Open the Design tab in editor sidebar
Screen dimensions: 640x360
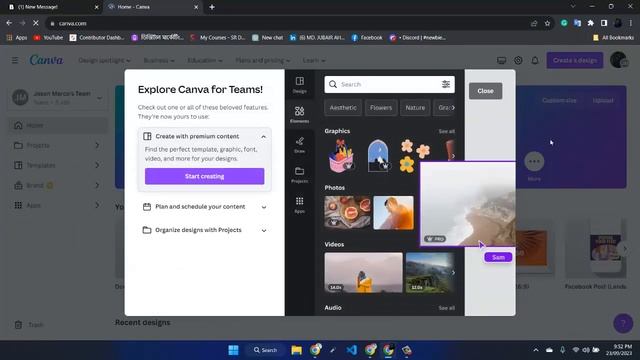[300, 84]
